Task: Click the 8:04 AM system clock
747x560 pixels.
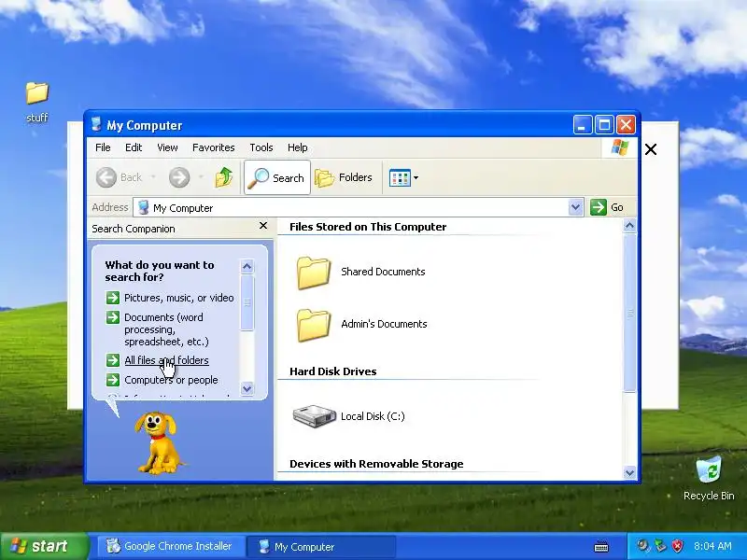Action: coord(712,546)
